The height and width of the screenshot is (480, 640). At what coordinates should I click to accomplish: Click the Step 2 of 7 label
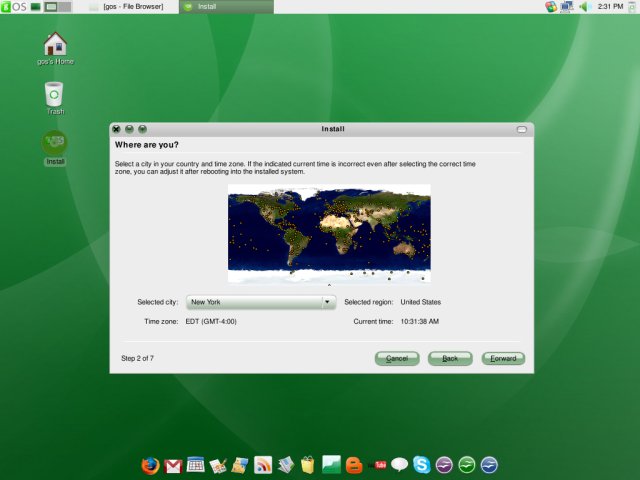[137, 358]
